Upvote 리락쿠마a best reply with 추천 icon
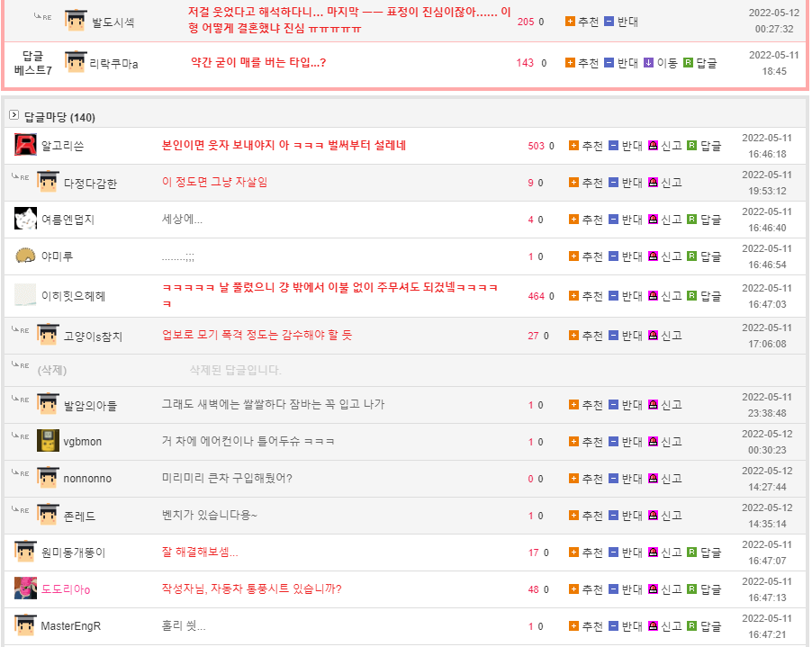The width and height of the screenshot is (812, 647). [x=570, y=63]
